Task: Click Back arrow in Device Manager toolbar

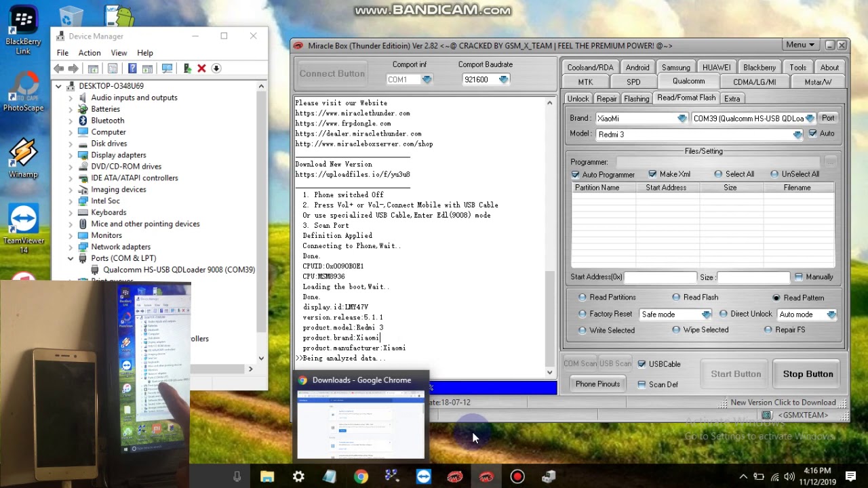Action: pos(59,68)
